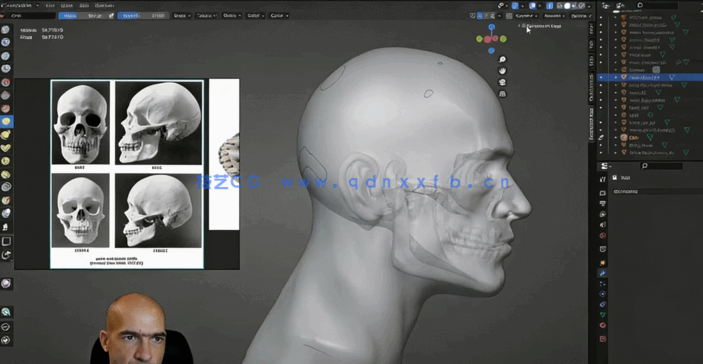The height and width of the screenshot is (364, 703).
Task: Open the Dyntopo dropdown in header
Action: pos(526,15)
